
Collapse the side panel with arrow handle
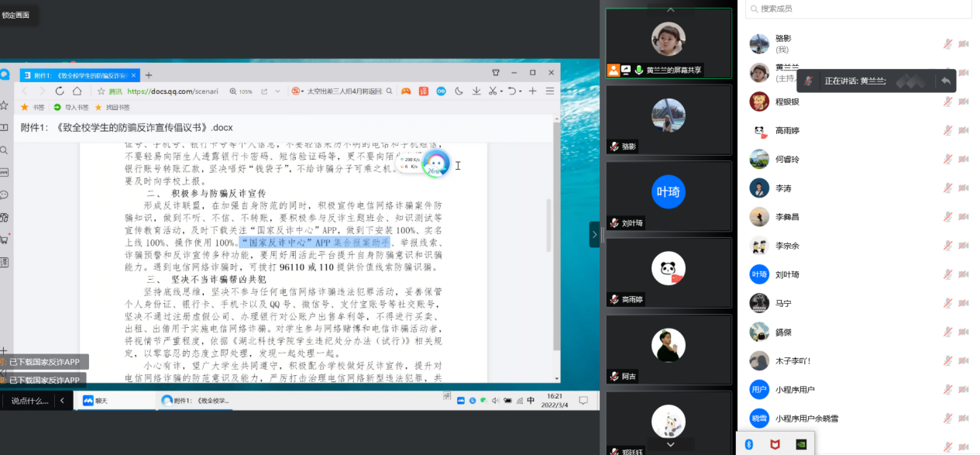coord(594,234)
